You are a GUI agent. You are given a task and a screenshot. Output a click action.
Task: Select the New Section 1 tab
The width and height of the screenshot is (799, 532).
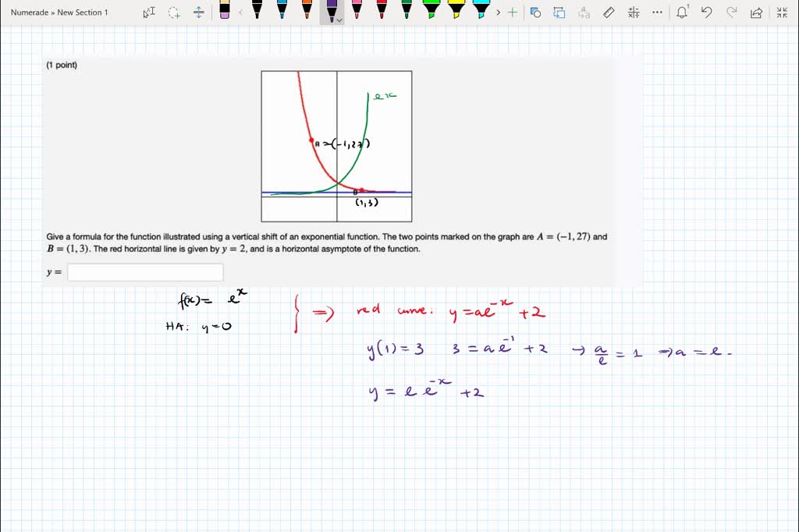[82, 12]
